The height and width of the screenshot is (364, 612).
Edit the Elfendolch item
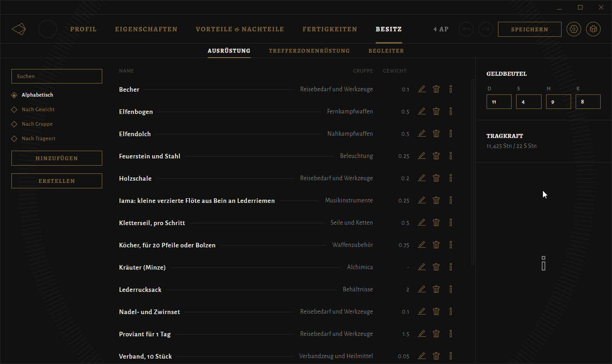click(422, 133)
